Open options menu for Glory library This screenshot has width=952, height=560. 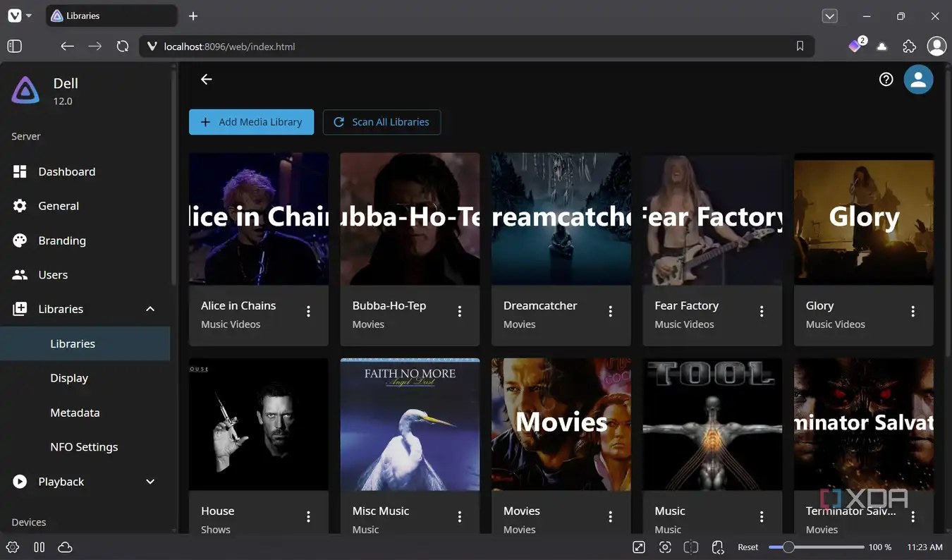coord(913,311)
